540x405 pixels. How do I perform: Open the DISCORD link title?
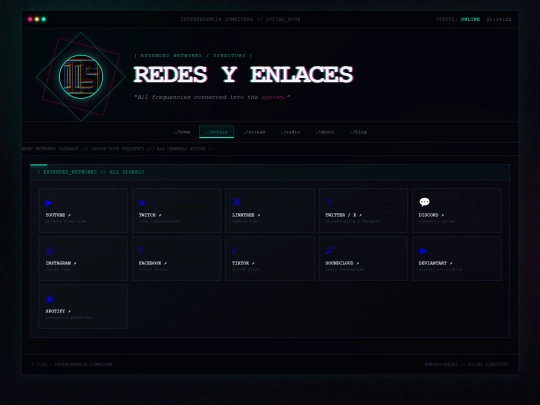pos(428,215)
